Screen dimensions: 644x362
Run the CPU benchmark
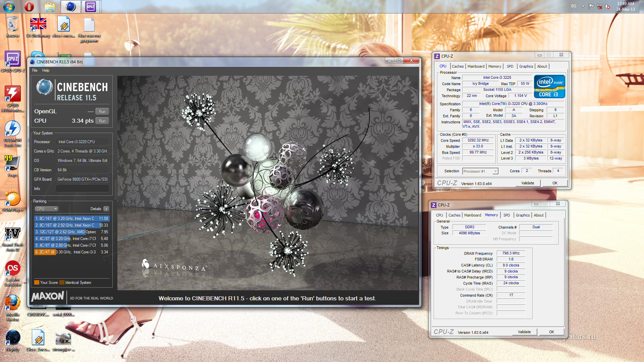point(102,121)
